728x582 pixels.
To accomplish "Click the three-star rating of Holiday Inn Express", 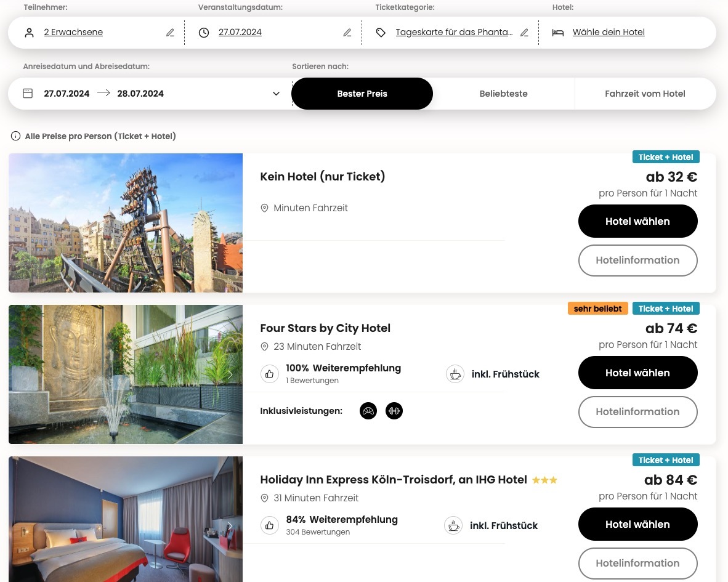I will pos(544,480).
